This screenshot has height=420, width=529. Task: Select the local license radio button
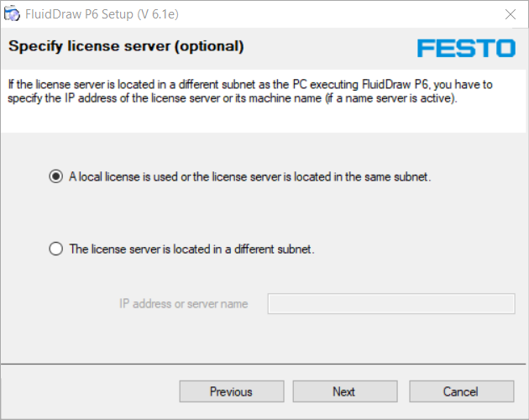pos(55,176)
